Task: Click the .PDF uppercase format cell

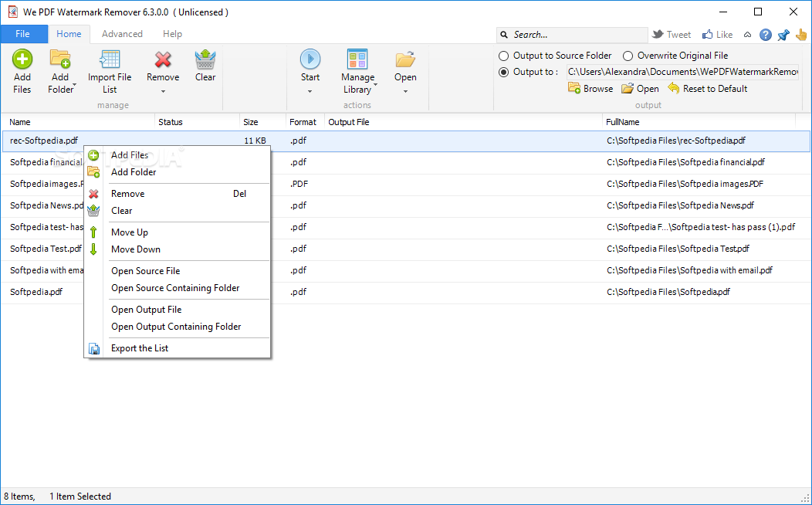Action: (299, 184)
